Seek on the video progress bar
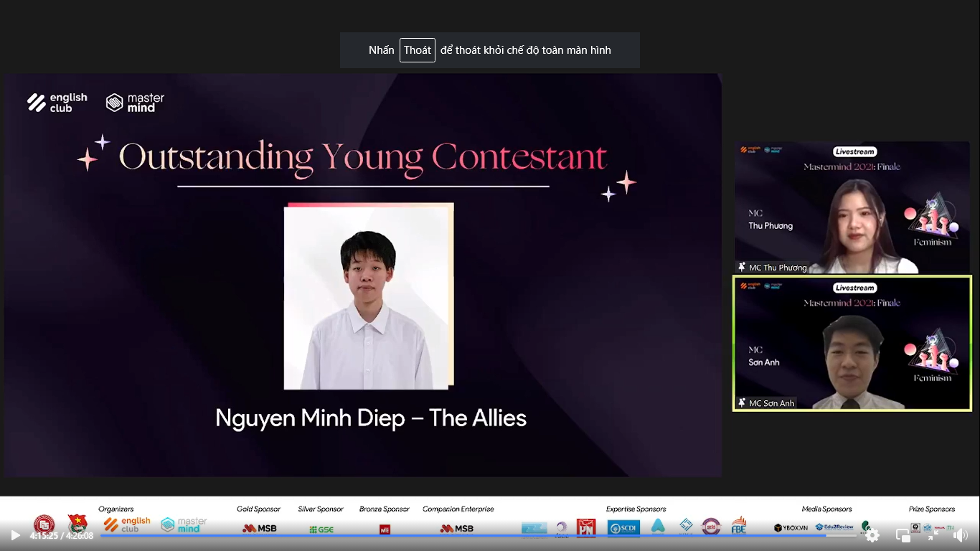 click(479, 535)
